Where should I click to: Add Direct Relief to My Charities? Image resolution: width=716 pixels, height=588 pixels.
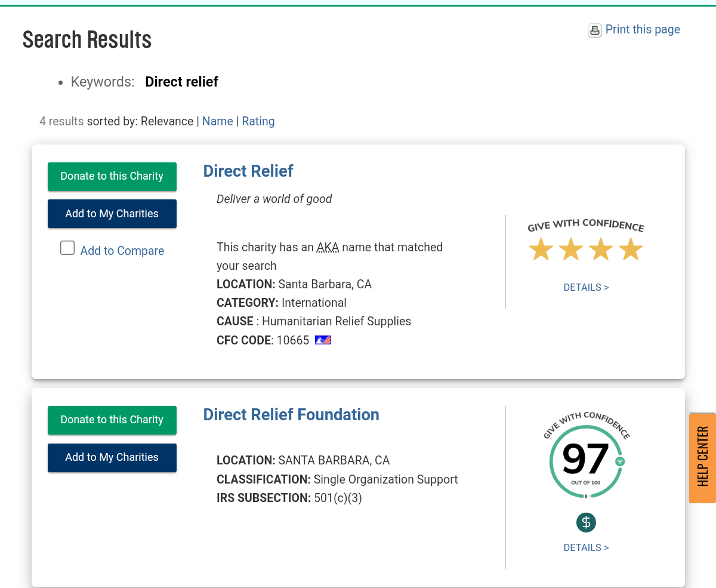pyautogui.click(x=112, y=214)
